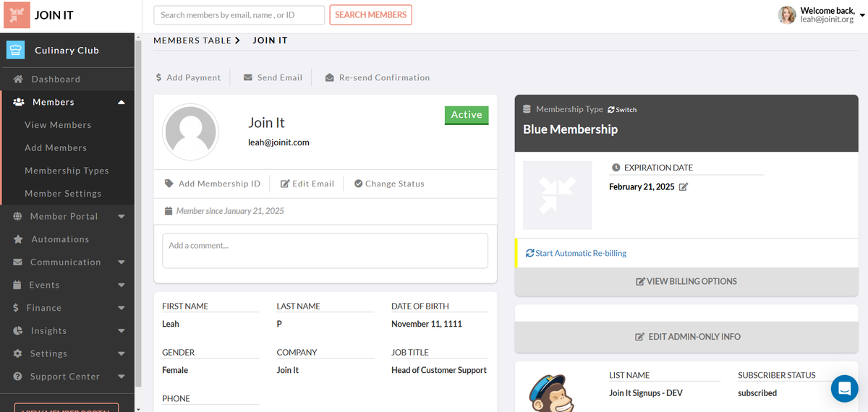
Task: Open the account dropdown caret
Action: (x=861, y=14)
